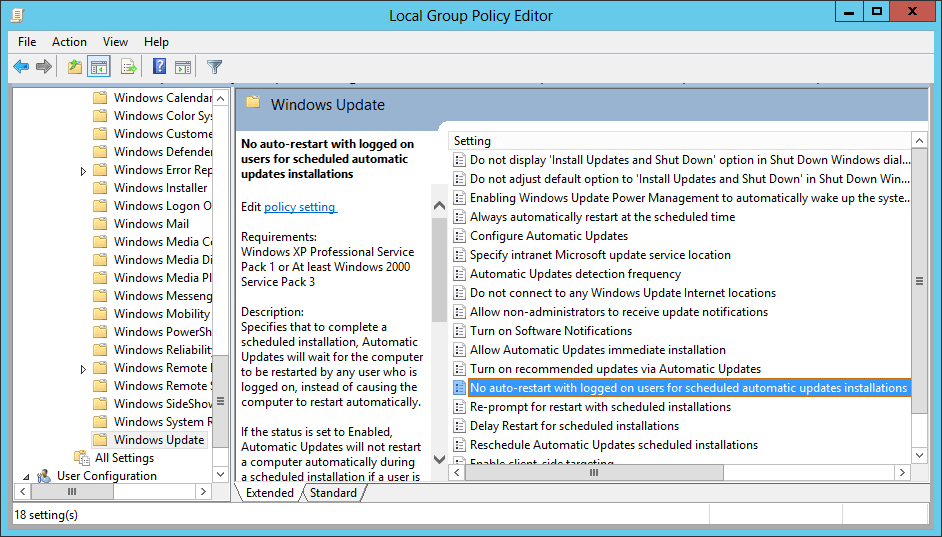Open the View menu

tap(115, 42)
